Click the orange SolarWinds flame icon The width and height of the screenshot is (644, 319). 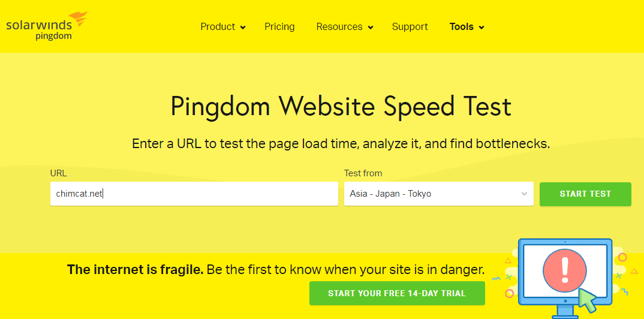pyautogui.click(x=79, y=19)
